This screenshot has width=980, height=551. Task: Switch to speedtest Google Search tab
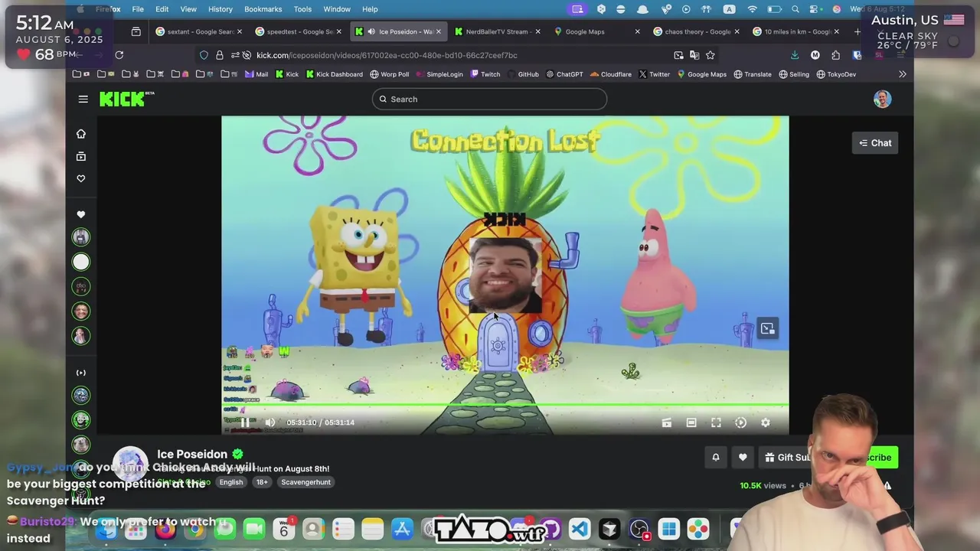(297, 31)
